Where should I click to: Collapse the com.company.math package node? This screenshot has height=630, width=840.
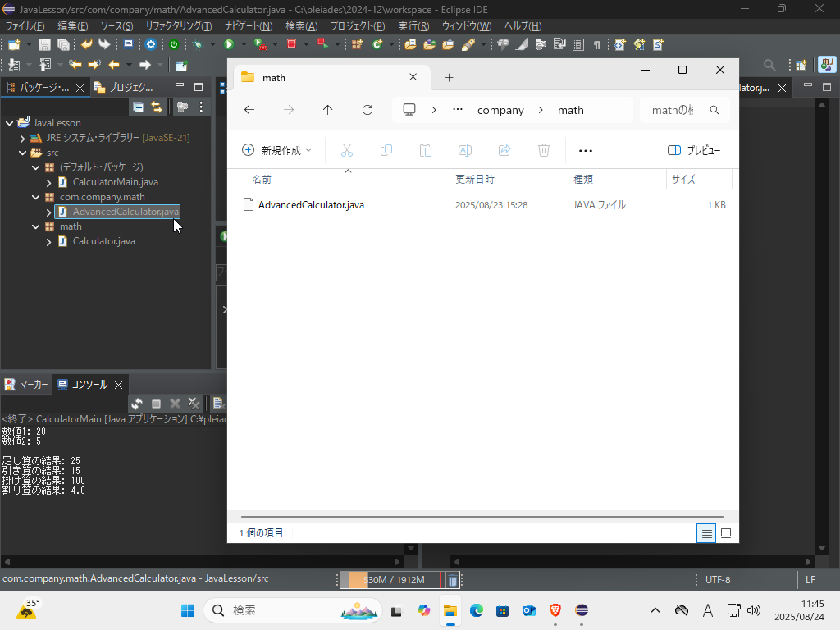pos(36,197)
